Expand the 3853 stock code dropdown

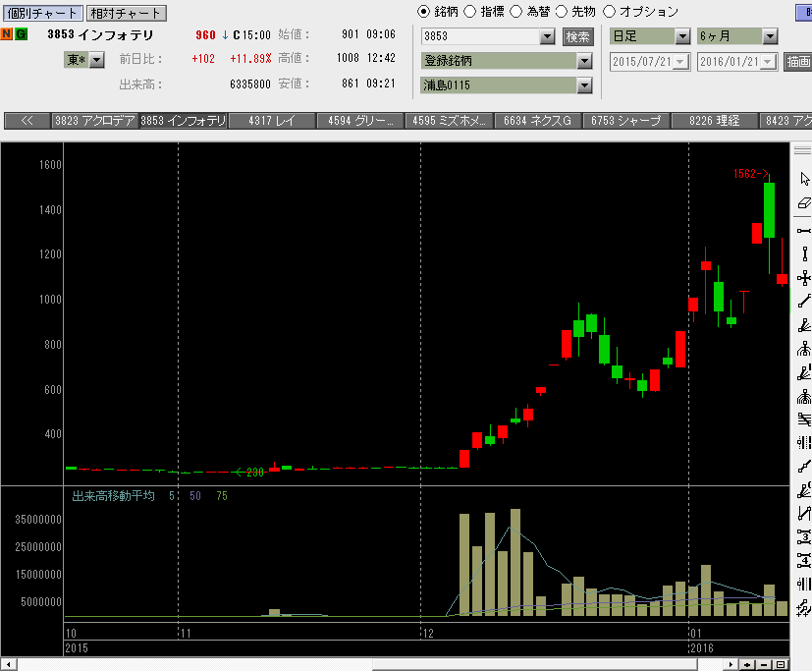[547, 36]
